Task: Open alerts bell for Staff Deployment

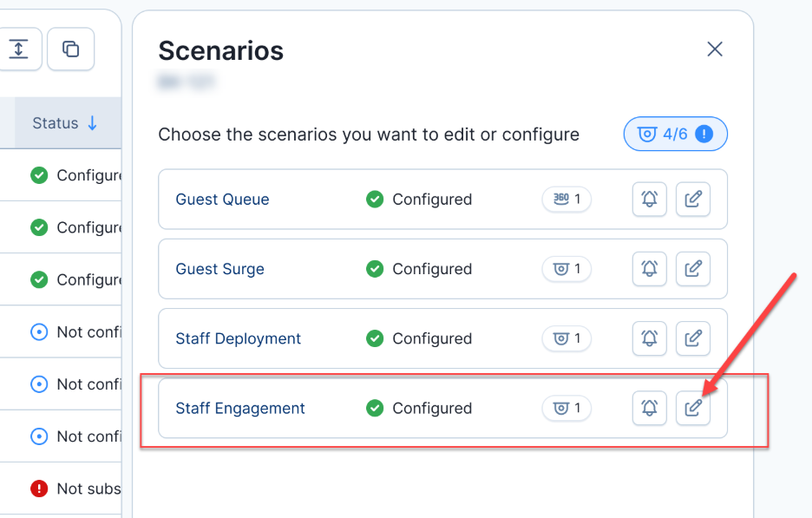Action: 649,338
